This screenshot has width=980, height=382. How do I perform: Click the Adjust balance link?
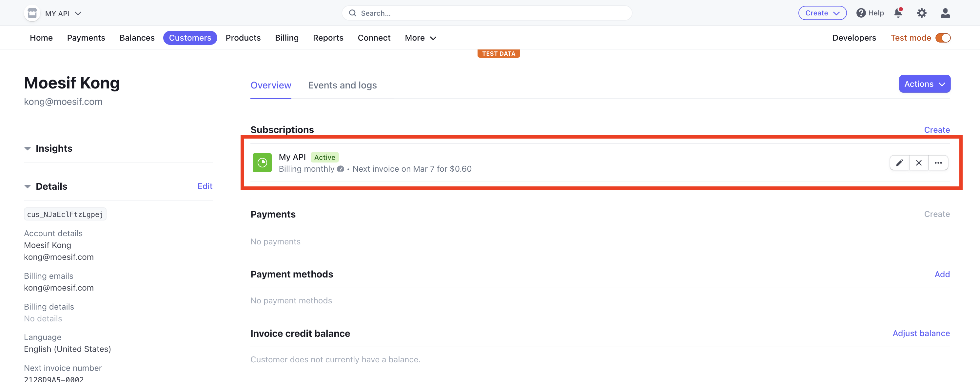(x=921, y=333)
